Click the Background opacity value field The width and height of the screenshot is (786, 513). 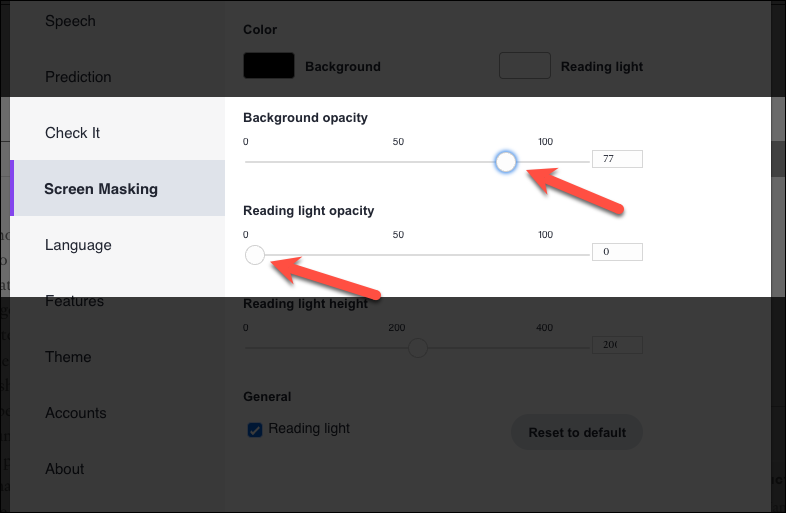617,159
